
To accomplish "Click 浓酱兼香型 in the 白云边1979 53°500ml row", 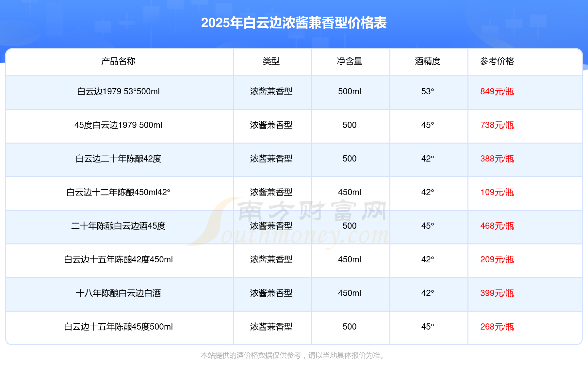I will (x=271, y=91).
